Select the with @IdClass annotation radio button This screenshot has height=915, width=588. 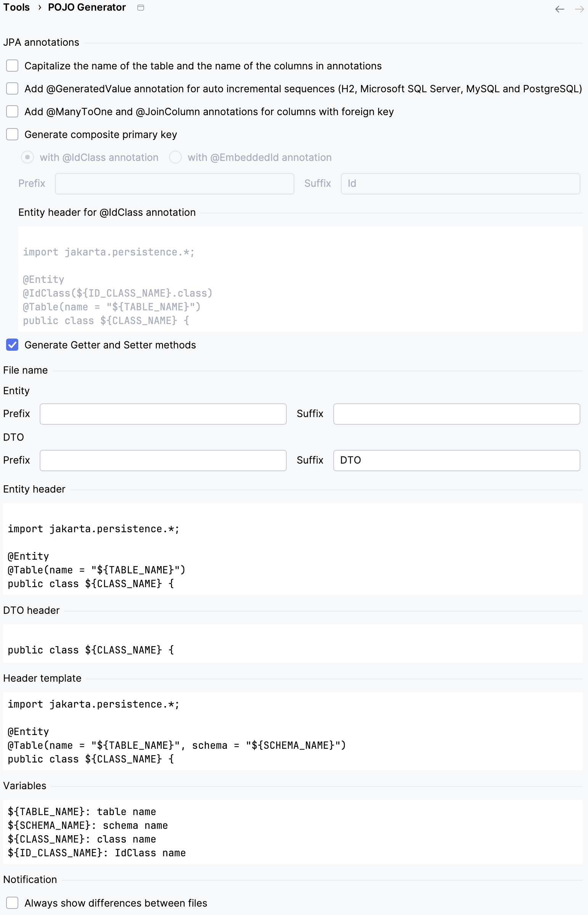pos(27,157)
